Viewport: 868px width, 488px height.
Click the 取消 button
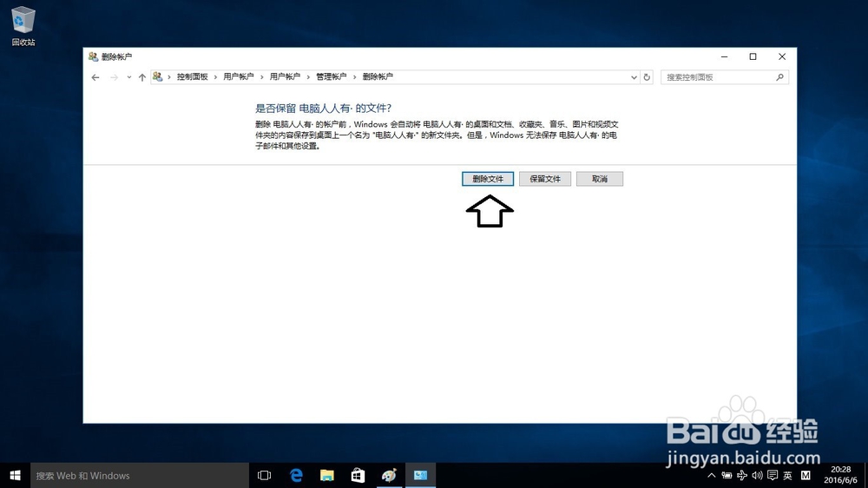coord(600,179)
